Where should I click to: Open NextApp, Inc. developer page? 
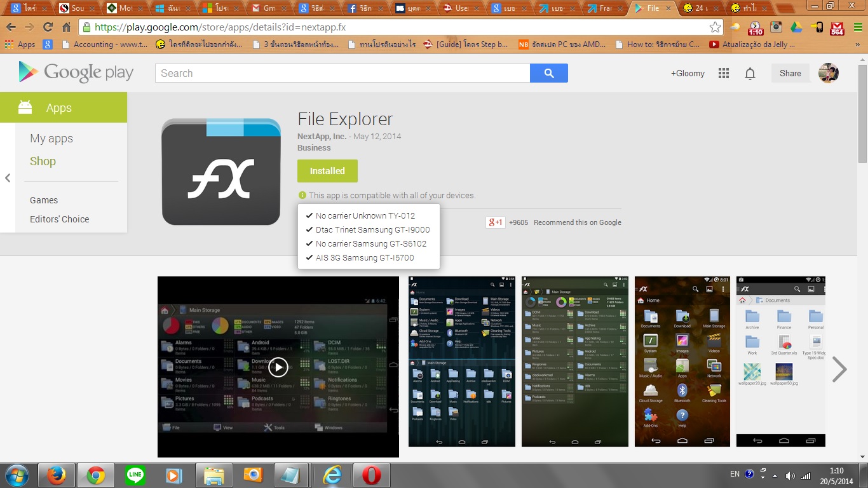pos(322,136)
